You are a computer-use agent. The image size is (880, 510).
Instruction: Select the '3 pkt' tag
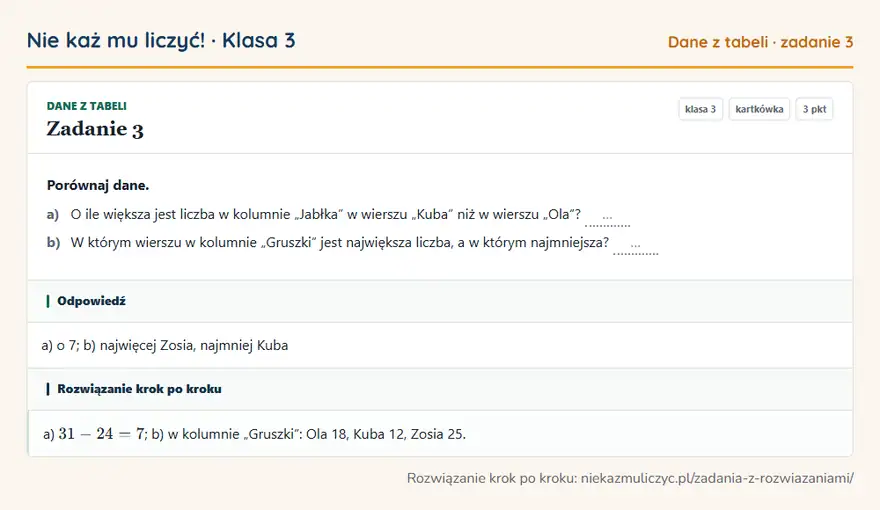[x=814, y=109]
